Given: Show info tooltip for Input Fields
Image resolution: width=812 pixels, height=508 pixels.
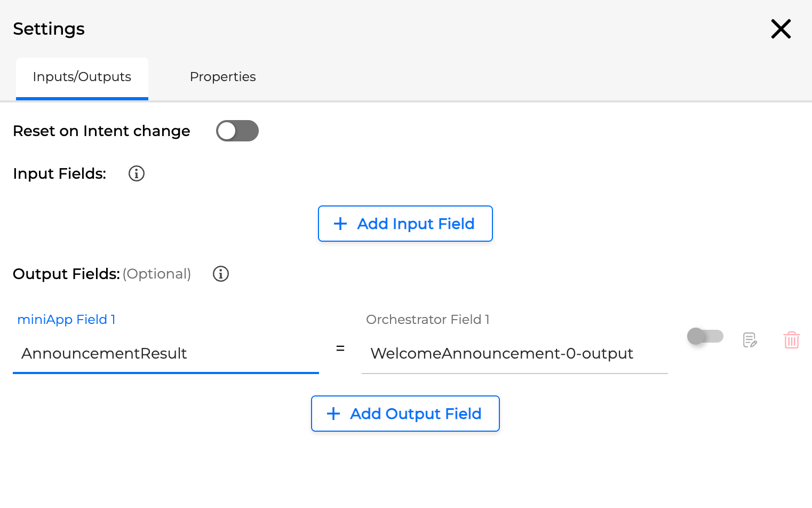Looking at the screenshot, I should [137, 173].
